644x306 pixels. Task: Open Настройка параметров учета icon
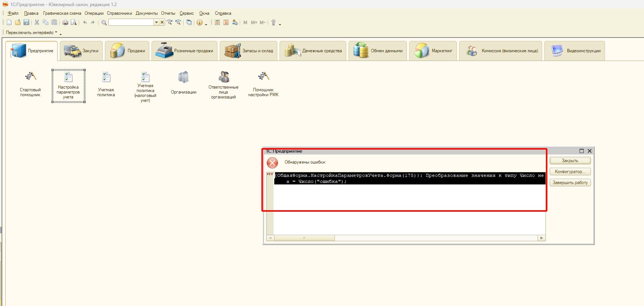point(68,86)
